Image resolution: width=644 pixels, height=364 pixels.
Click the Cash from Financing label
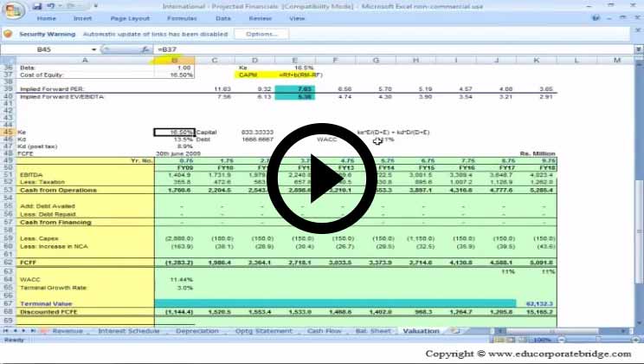[x=55, y=222]
